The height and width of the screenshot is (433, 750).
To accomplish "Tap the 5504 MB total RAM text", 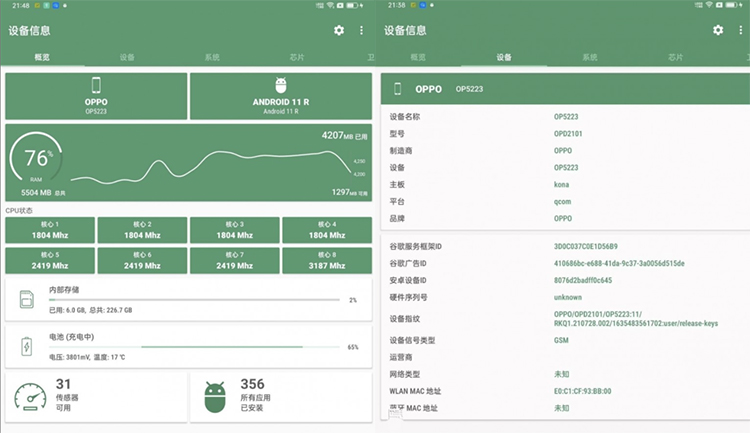I will 43,193.
